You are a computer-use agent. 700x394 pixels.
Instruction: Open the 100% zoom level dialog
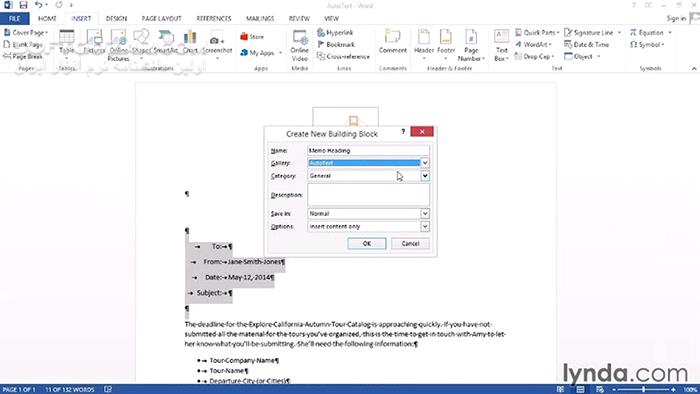(x=690, y=390)
